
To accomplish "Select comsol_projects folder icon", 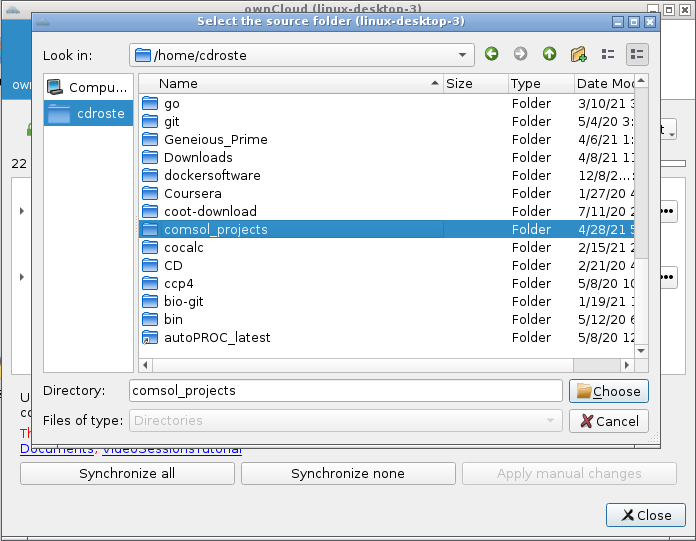I will [x=150, y=229].
